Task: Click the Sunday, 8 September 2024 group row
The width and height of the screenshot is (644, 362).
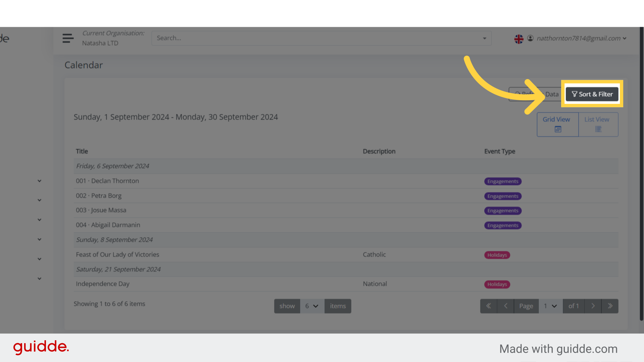Action: click(346, 240)
